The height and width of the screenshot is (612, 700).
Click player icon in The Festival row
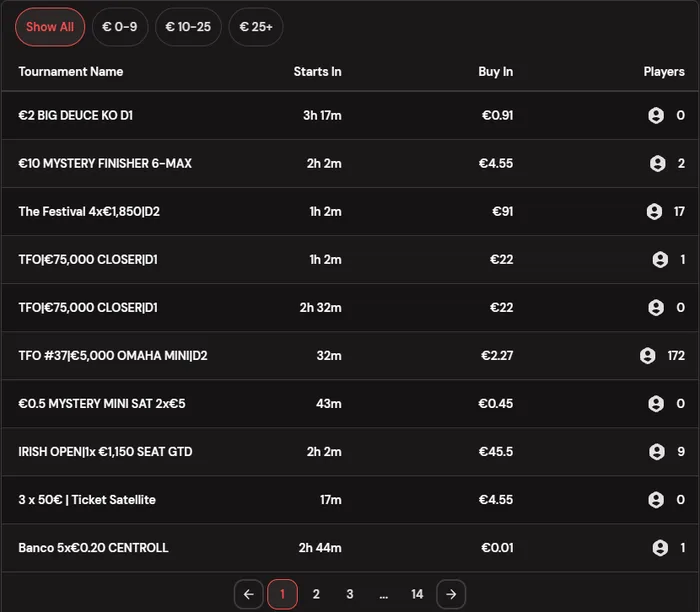[x=654, y=212]
